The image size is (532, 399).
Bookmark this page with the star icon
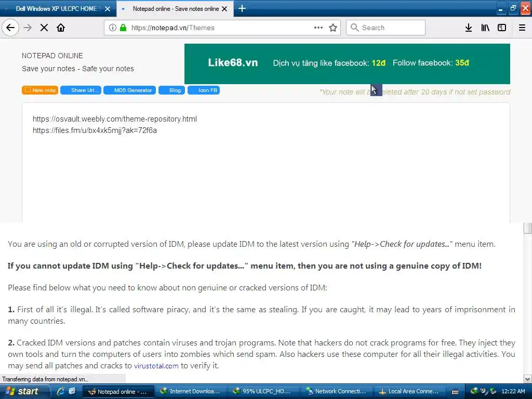[x=333, y=28]
